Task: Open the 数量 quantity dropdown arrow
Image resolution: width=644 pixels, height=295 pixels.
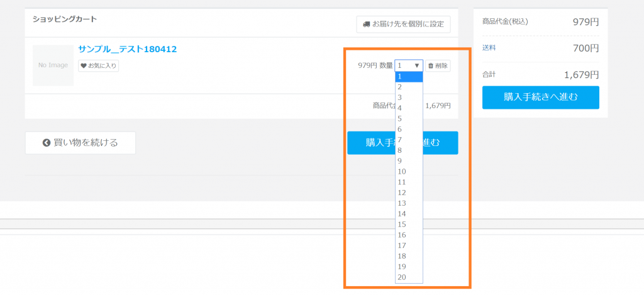Action: coord(416,65)
